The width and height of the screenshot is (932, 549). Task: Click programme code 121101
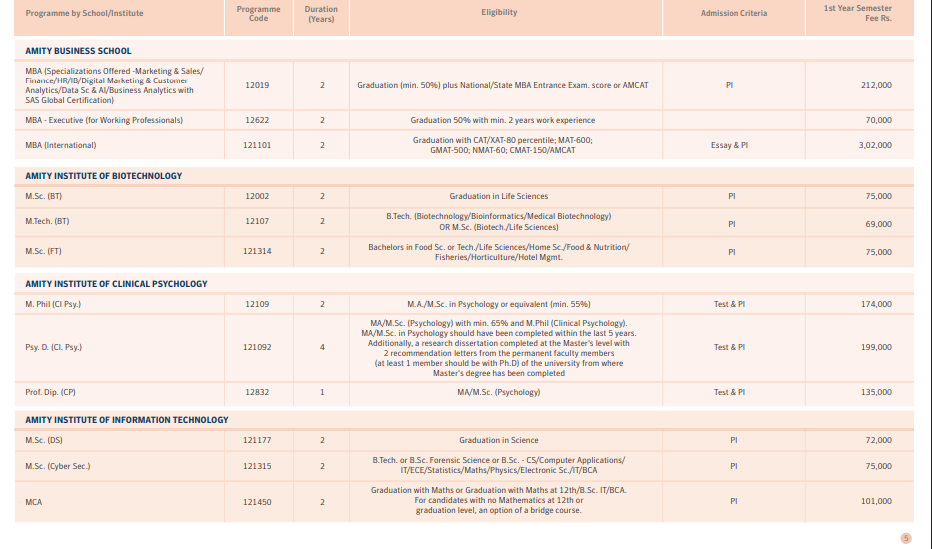pyautogui.click(x=257, y=145)
